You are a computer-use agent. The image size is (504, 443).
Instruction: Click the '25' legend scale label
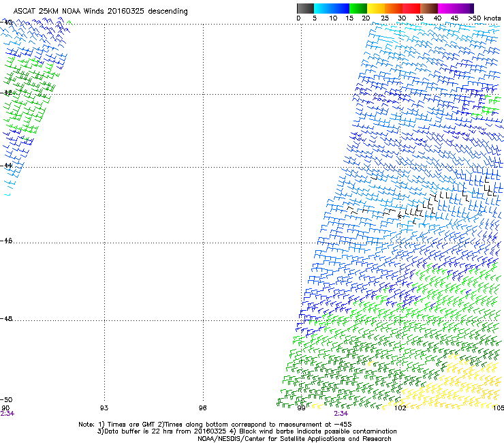click(385, 18)
